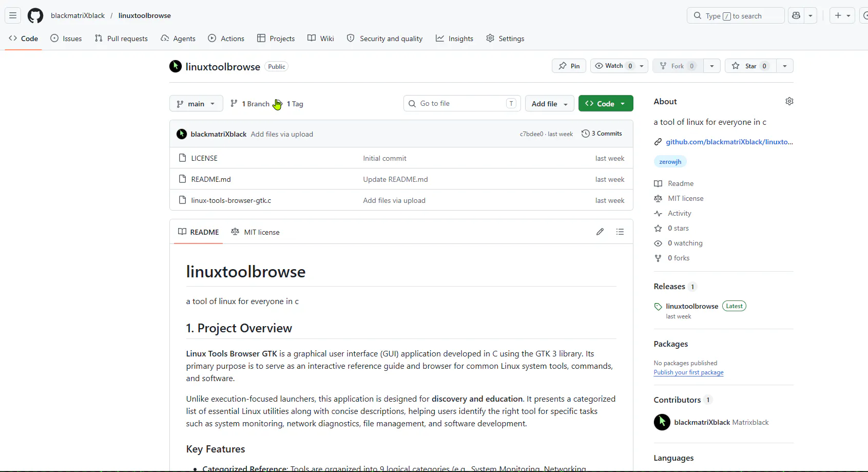This screenshot has height=472, width=868.
Task: Open the Copilot chat icon
Action: 796,15
